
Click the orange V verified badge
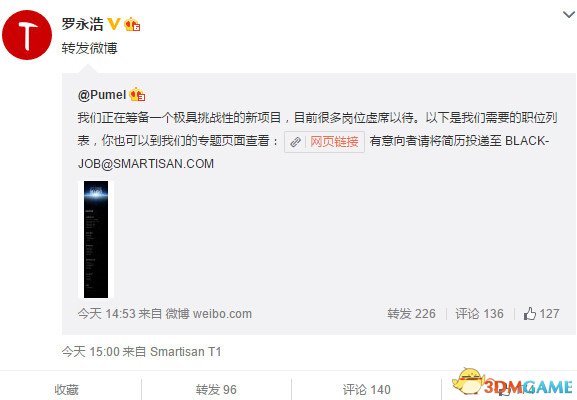[114, 24]
